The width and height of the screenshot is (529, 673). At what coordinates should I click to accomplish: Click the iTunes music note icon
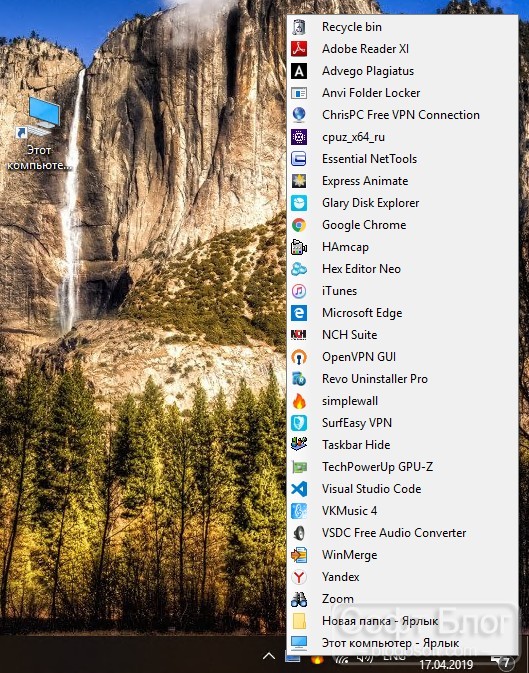[x=299, y=291]
